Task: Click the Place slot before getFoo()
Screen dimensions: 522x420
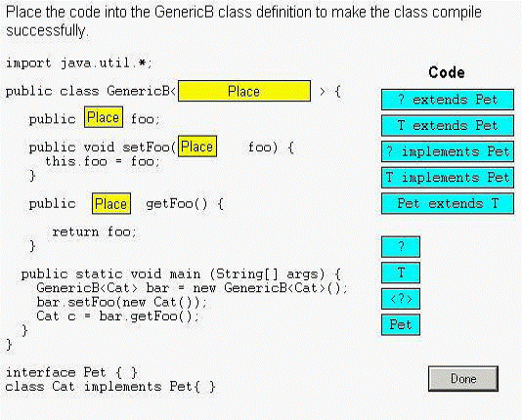Action: pyautogui.click(x=111, y=203)
